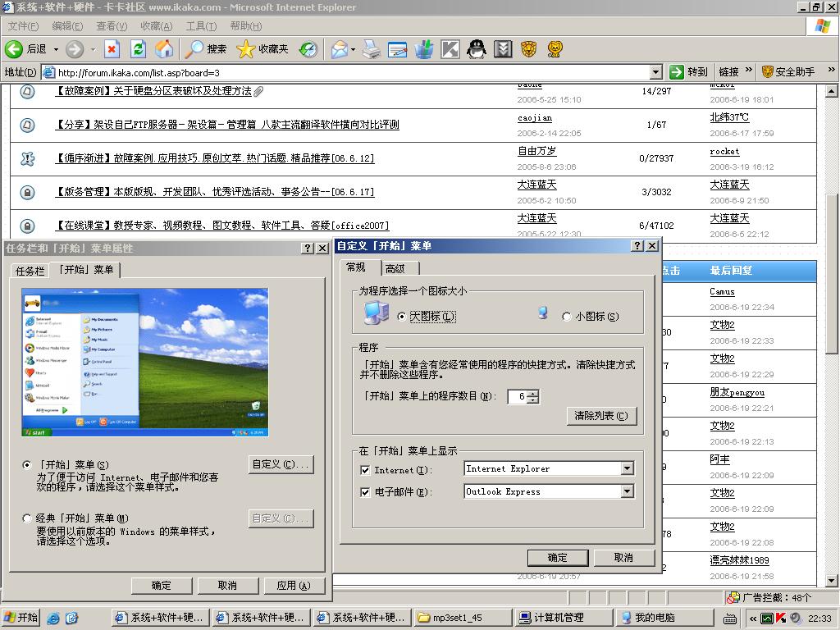This screenshot has height=630, width=840.
Task: Click the QQ penguin toolbar icon
Action: [x=477, y=49]
